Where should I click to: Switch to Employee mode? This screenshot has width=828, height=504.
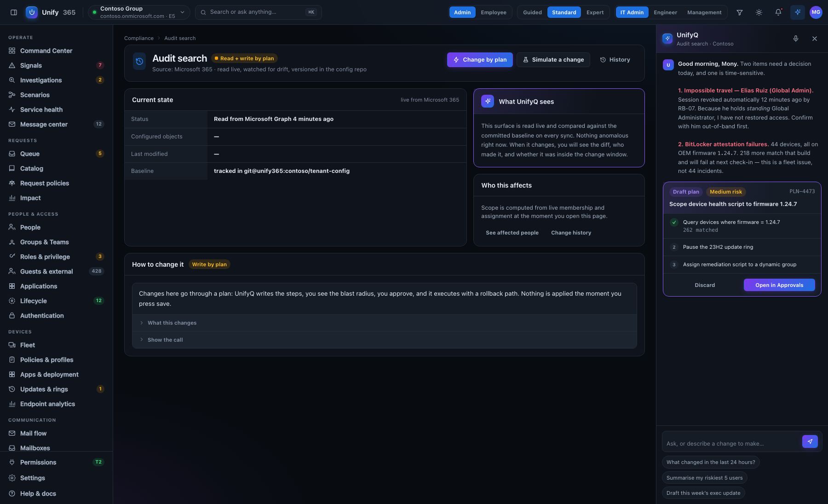[494, 12]
